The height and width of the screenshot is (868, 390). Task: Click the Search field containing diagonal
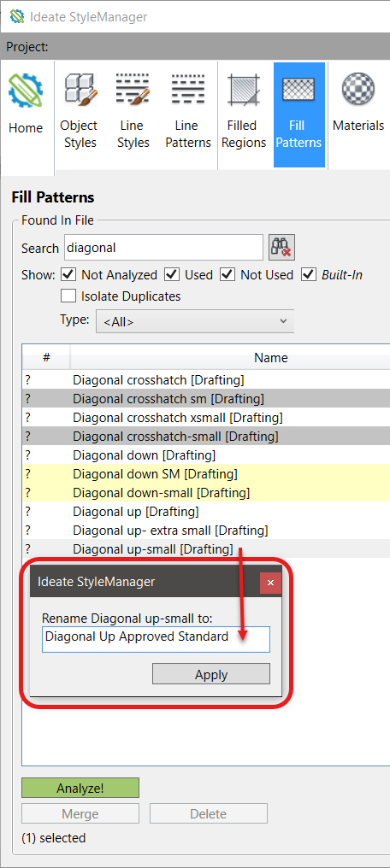(163, 248)
